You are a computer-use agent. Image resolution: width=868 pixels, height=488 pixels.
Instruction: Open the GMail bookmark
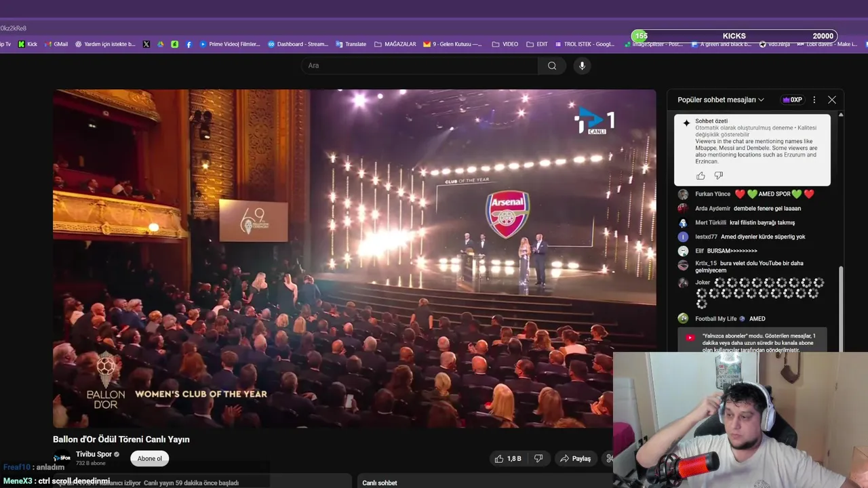click(x=56, y=44)
